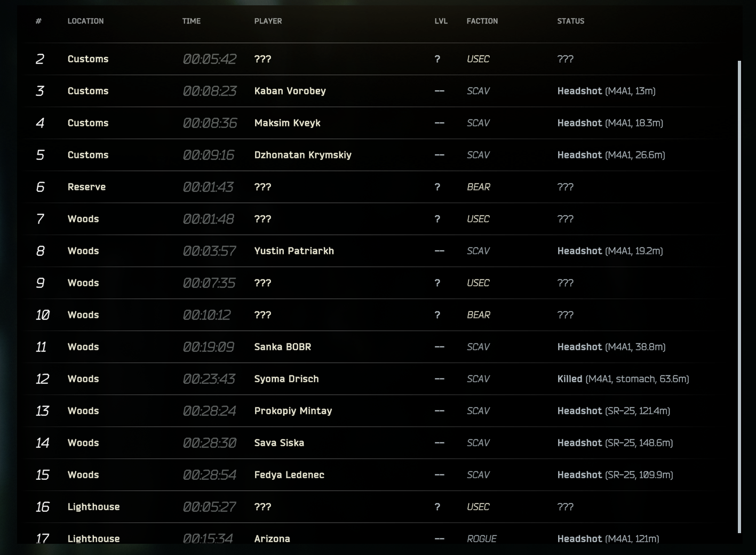Click the time 00:05:42
This screenshot has width=756, height=555.
pos(210,59)
